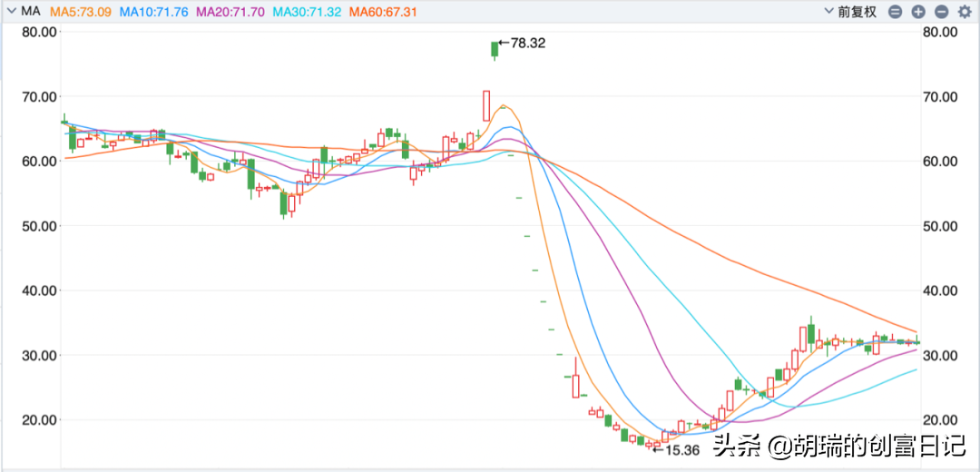Screen dimensions: 980x472
Task: Click the right axis 20.00 label
Action: pos(941,419)
